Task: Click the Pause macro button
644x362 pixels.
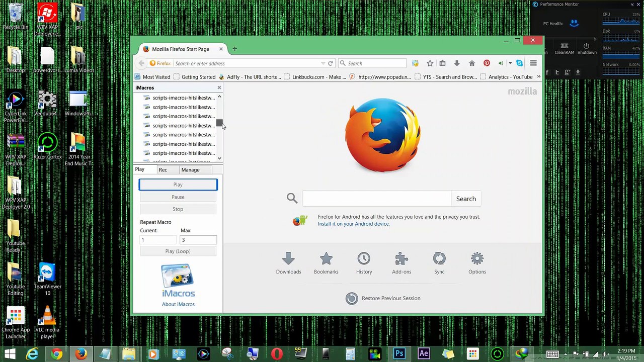Action: pyautogui.click(x=178, y=197)
